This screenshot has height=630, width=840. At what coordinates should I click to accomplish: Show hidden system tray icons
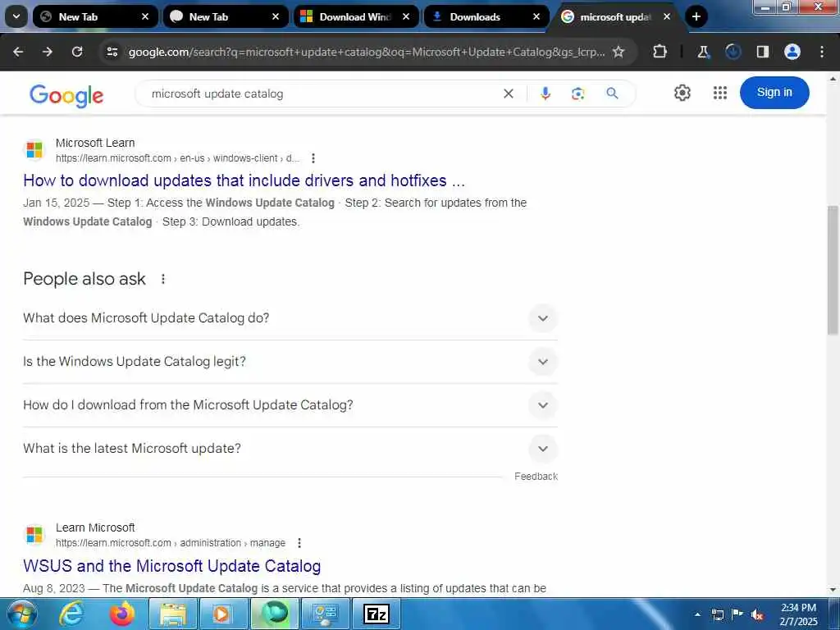point(697,614)
